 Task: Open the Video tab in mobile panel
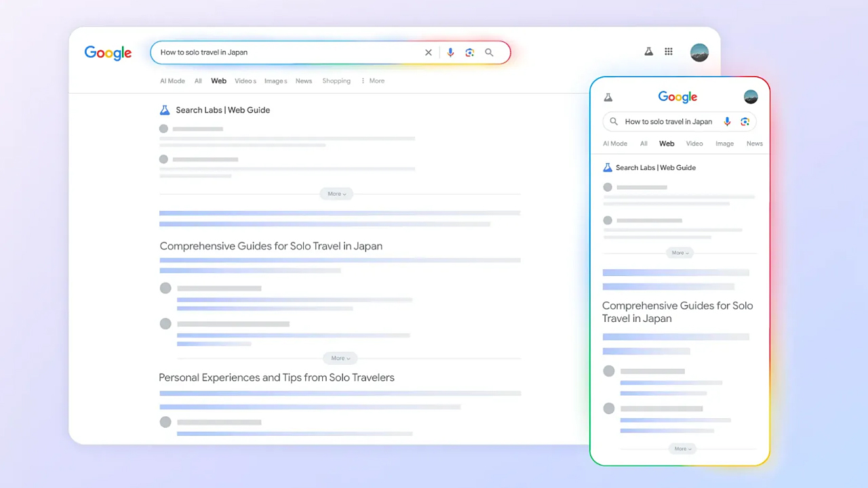tap(694, 144)
